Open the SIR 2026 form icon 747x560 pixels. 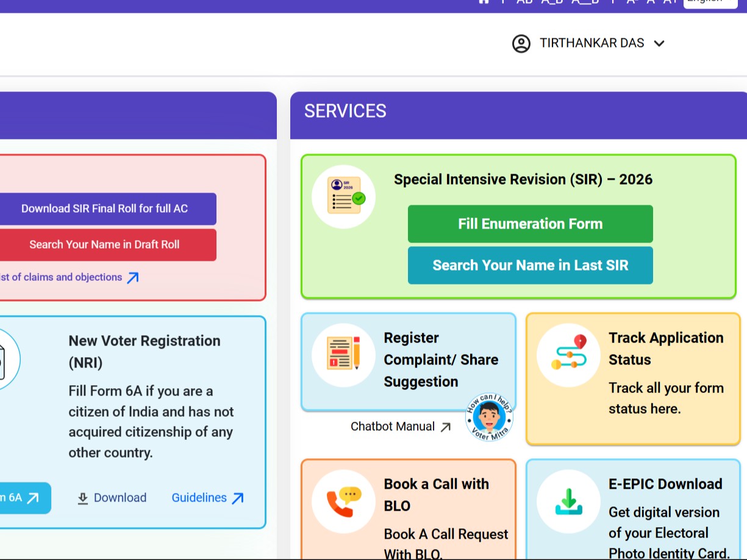click(343, 196)
